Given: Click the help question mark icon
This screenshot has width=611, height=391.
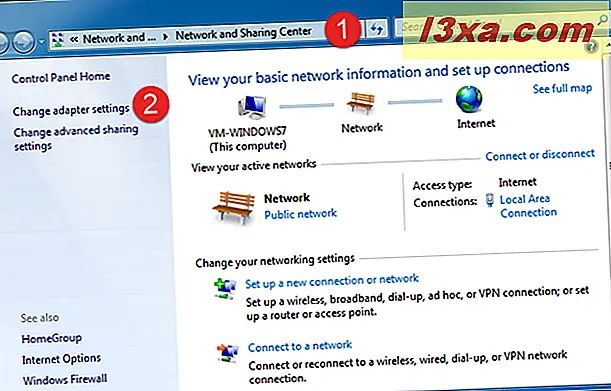Looking at the screenshot, I should 592,46.
